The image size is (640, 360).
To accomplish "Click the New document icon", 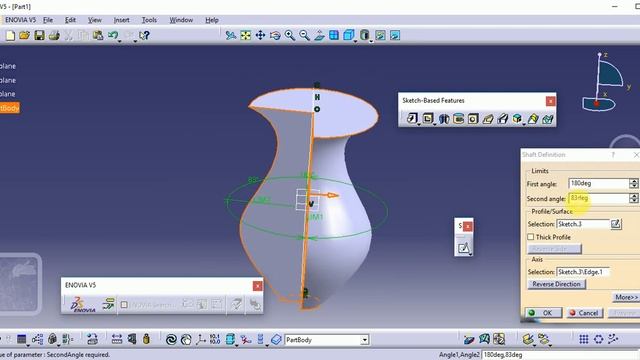I will pos(10,36).
